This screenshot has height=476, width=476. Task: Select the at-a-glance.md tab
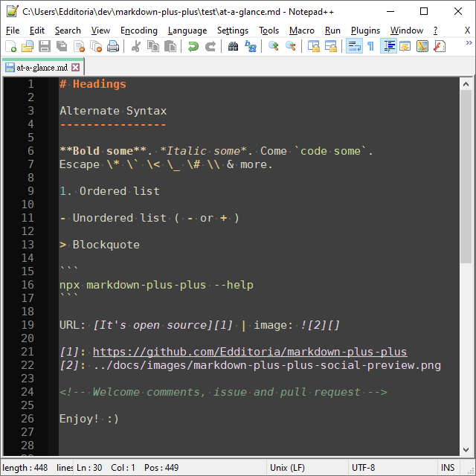point(42,68)
